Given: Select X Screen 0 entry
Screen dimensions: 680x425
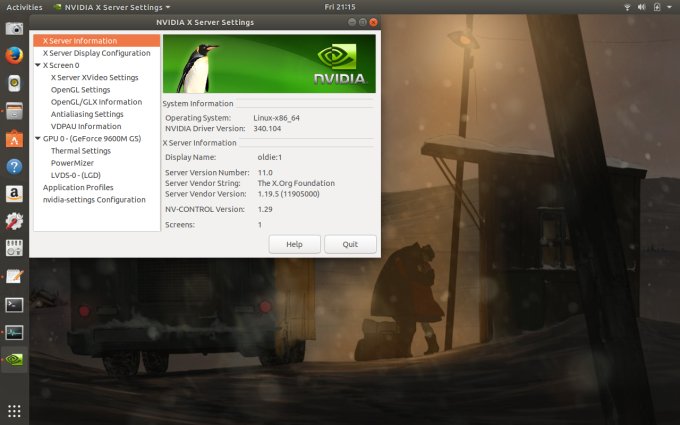Looking at the screenshot, I should click(x=61, y=65).
